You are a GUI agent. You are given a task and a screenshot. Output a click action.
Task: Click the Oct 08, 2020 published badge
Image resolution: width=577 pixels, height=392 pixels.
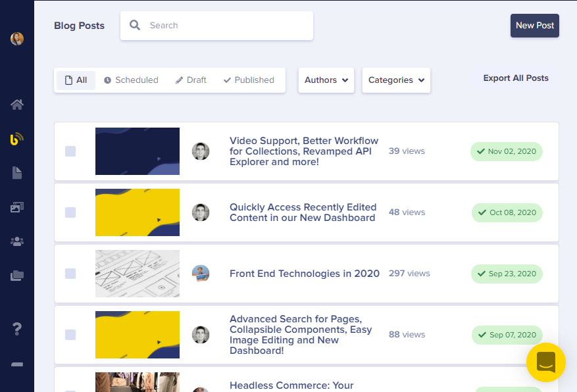pyautogui.click(x=507, y=212)
